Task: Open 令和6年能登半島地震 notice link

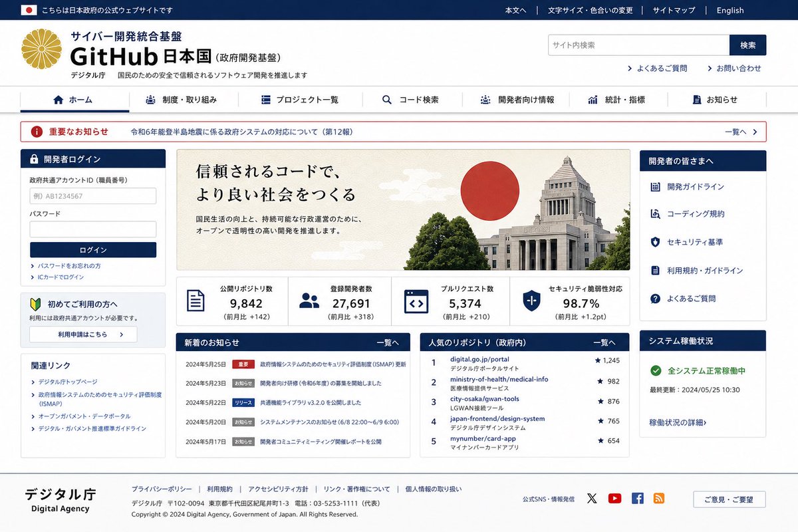Action: point(241,132)
